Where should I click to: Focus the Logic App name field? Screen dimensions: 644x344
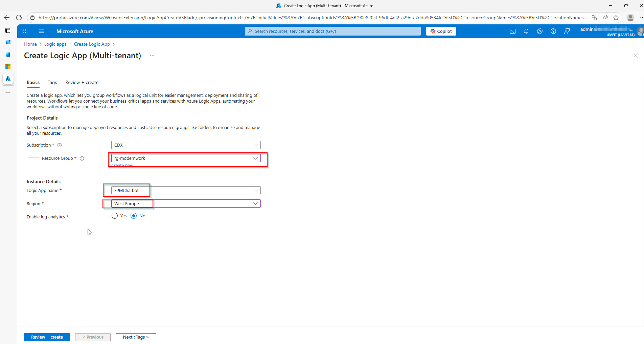[x=186, y=190]
